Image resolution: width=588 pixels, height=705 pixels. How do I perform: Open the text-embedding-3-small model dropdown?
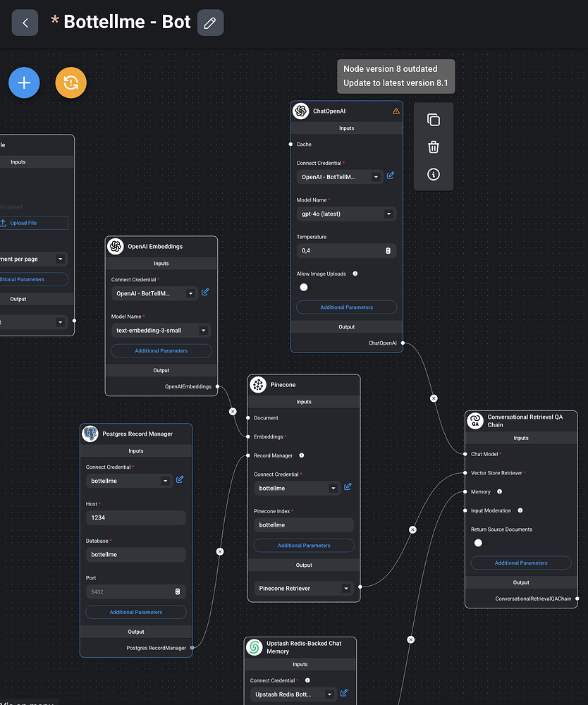pos(202,330)
